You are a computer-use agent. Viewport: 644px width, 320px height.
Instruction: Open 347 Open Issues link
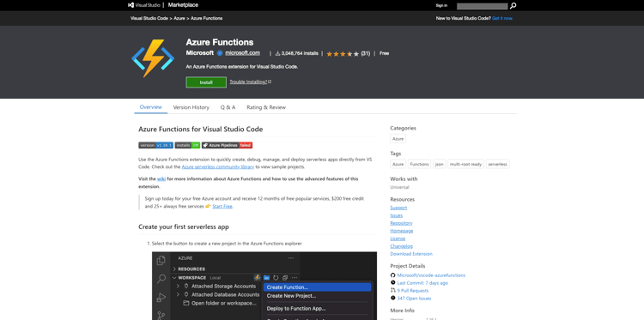(x=414, y=299)
